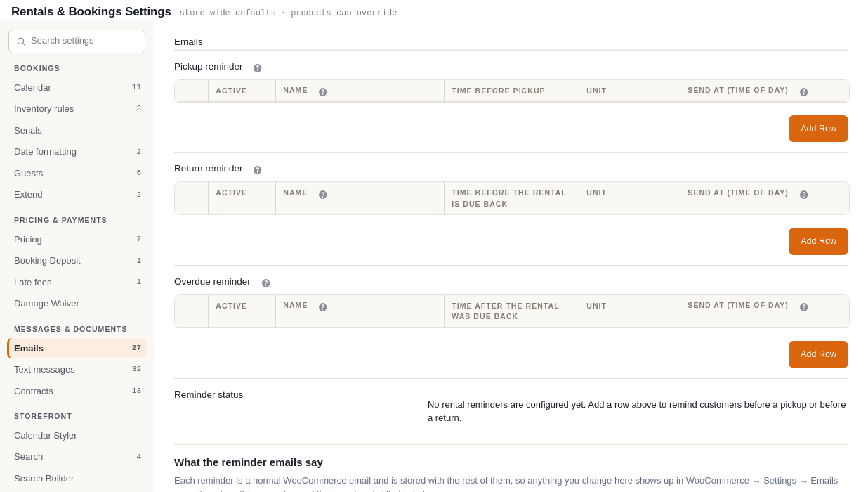
Task: Click 'What the reminder emails say' heading
Action: pyautogui.click(x=249, y=462)
